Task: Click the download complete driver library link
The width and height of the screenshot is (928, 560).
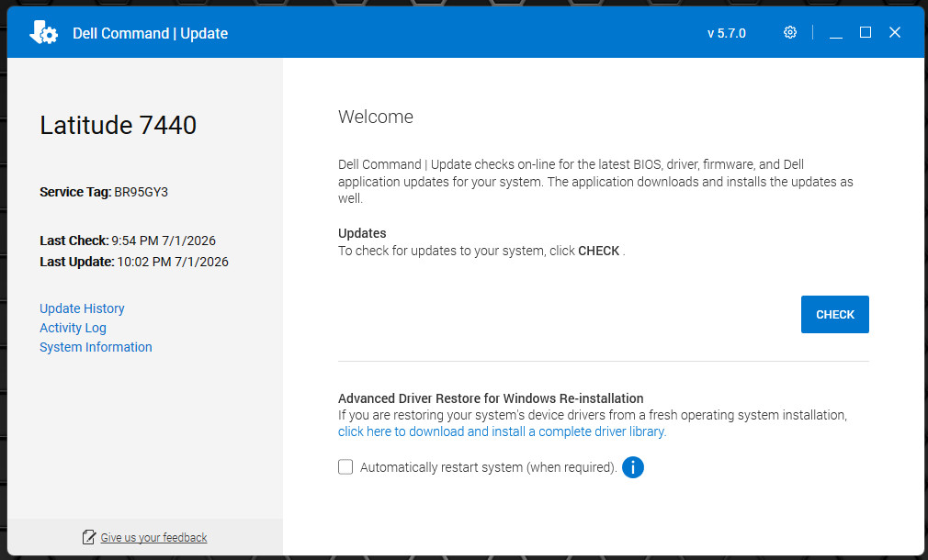Action: pos(502,431)
